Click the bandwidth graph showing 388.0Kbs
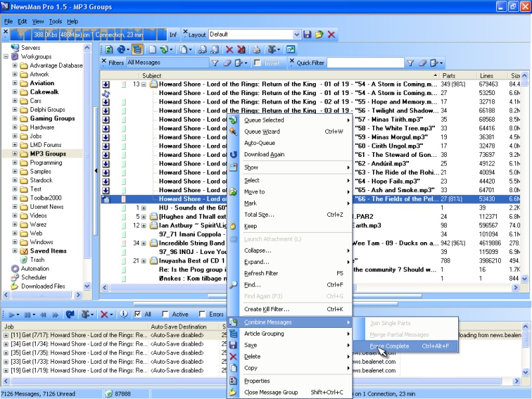Image resolution: width=532 pixels, height=399 pixels. pyautogui.click(x=88, y=35)
